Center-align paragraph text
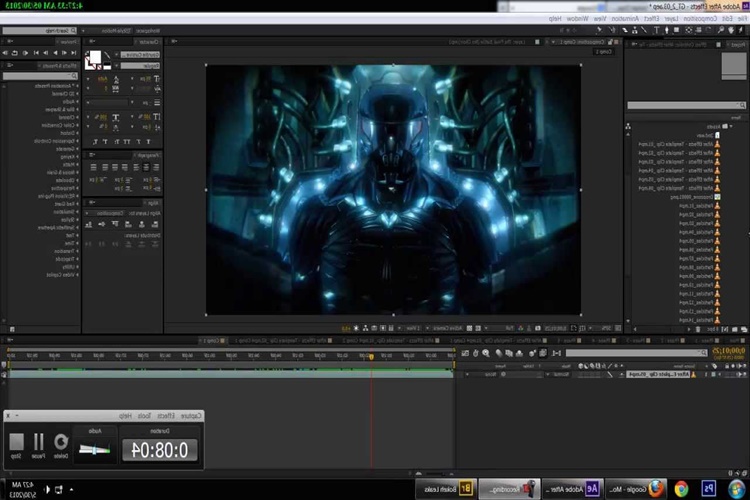 tap(146, 167)
